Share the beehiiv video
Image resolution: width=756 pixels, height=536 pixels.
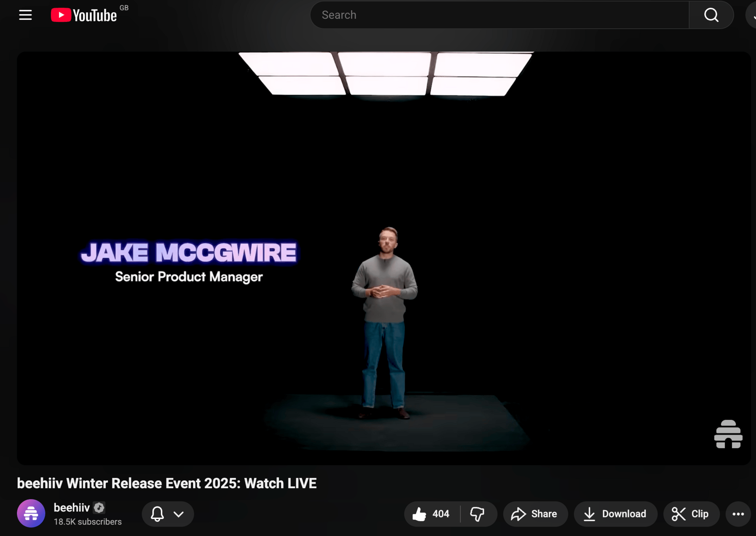click(x=535, y=514)
